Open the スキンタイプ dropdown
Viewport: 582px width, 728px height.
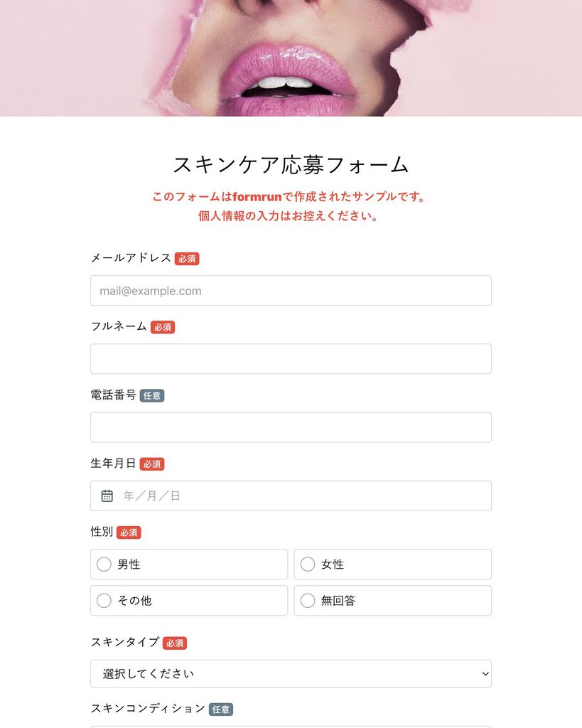point(291,674)
